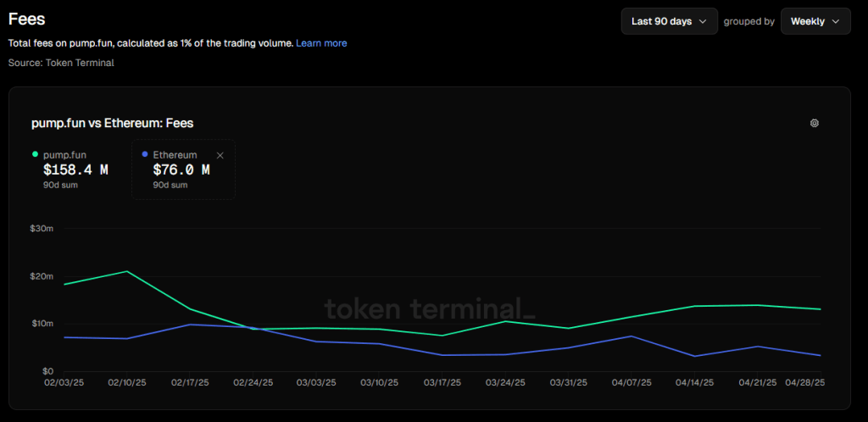
Task: Click the blue Ethereum legend dot
Action: pos(145,154)
